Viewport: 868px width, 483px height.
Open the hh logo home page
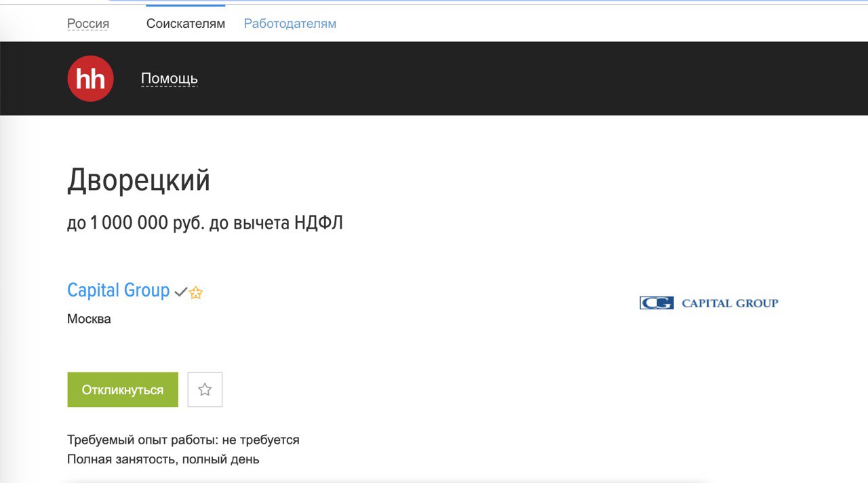tap(90, 79)
